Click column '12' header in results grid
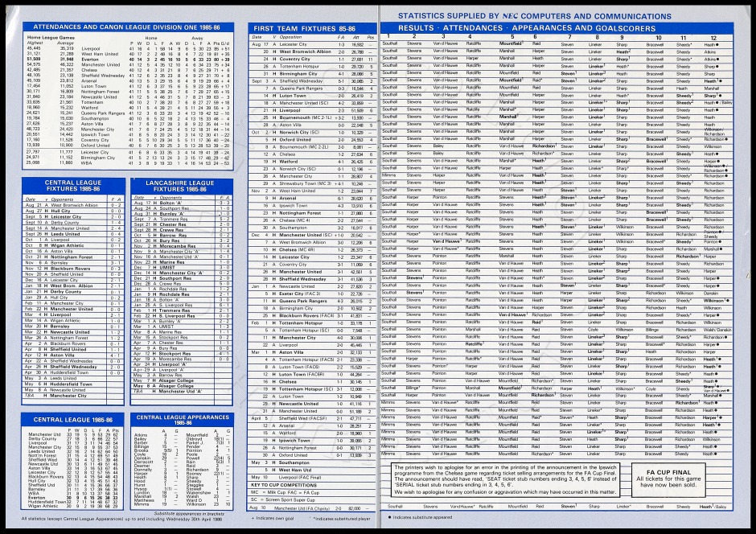Viewport: 756px width, 534px height. click(713, 38)
